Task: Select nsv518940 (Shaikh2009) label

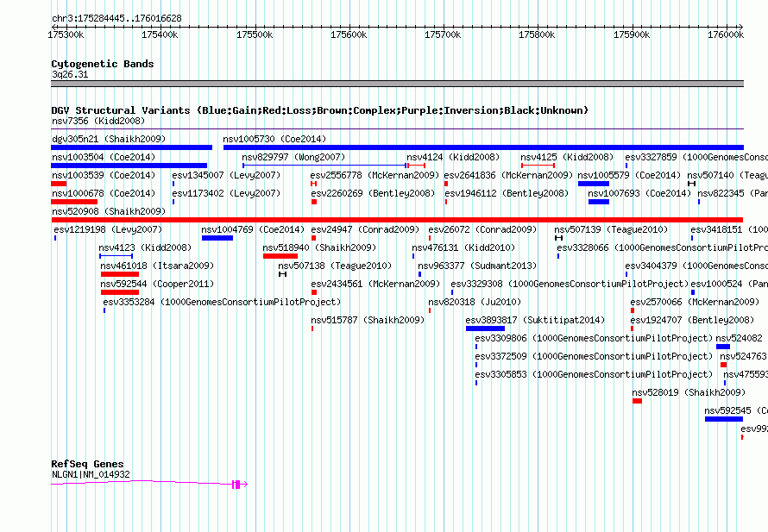Action: (x=319, y=247)
